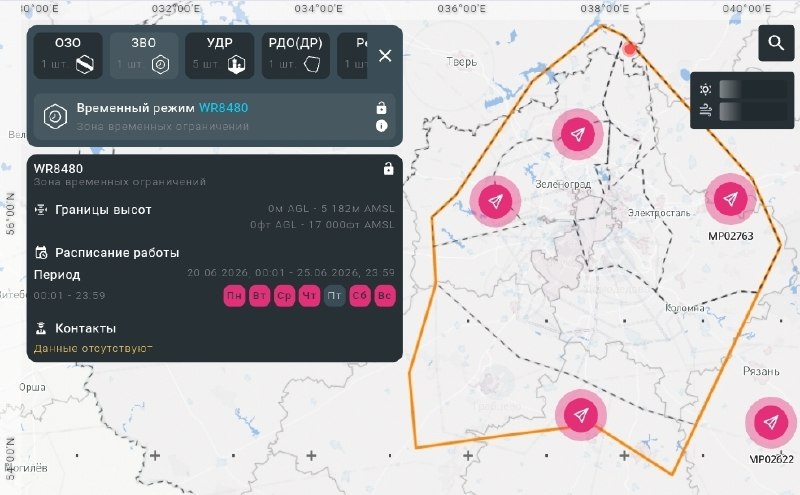
Task: Click the lock icon on Временный режим row
Action: [x=381, y=108]
